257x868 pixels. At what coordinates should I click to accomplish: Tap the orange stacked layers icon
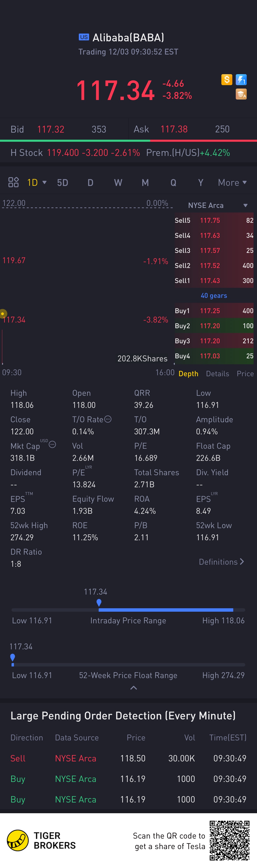[x=241, y=94]
